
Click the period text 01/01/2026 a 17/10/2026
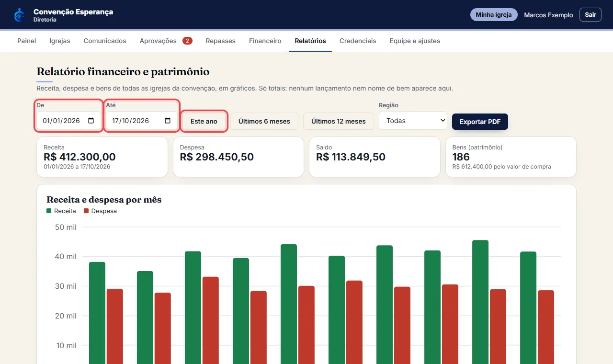point(77,167)
